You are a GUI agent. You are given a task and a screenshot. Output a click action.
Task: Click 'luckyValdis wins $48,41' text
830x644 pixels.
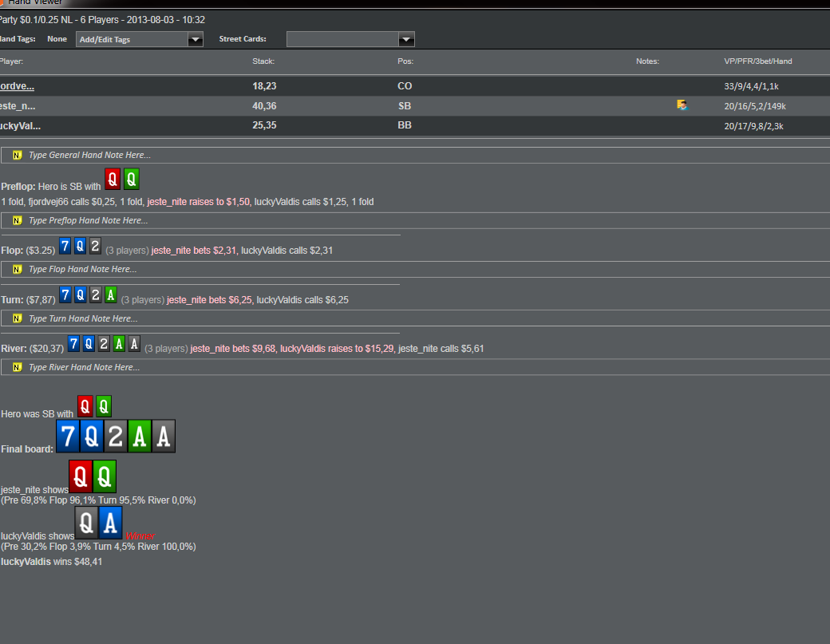click(51, 562)
